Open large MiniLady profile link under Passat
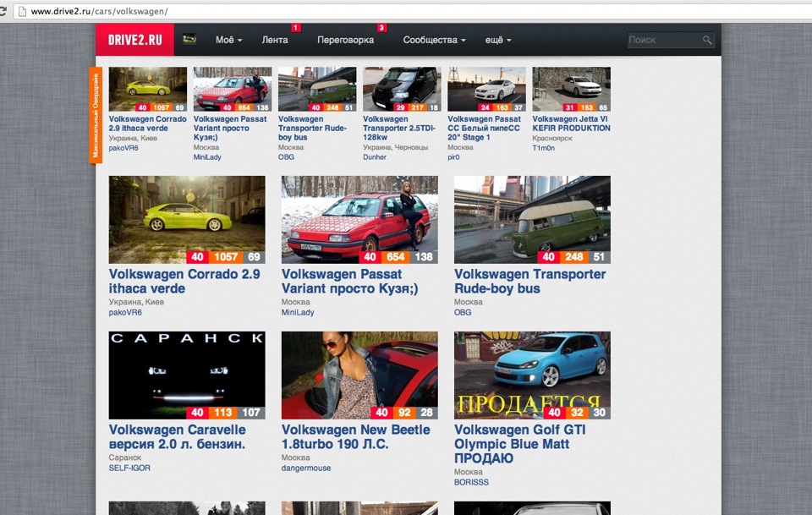The height and width of the screenshot is (515, 812). click(x=298, y=313)
